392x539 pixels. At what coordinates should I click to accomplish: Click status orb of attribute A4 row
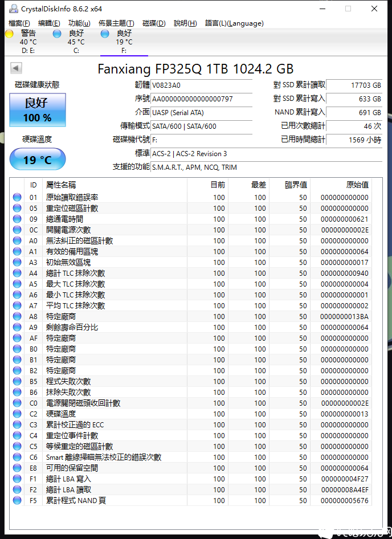pos(17,273)
